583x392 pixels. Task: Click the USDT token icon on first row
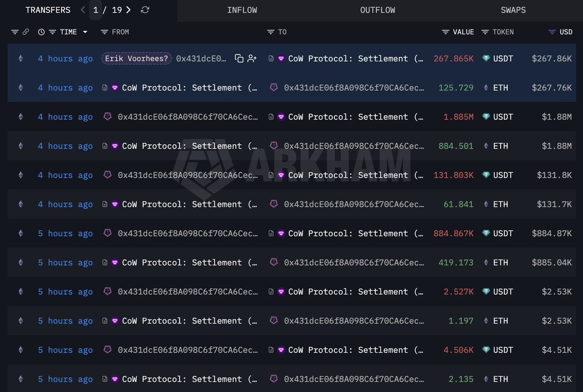point(486,58)
